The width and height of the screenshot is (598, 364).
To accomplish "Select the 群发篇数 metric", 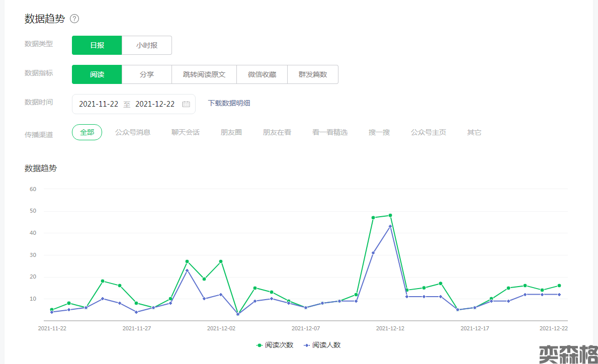I will [x=313, y=74].
